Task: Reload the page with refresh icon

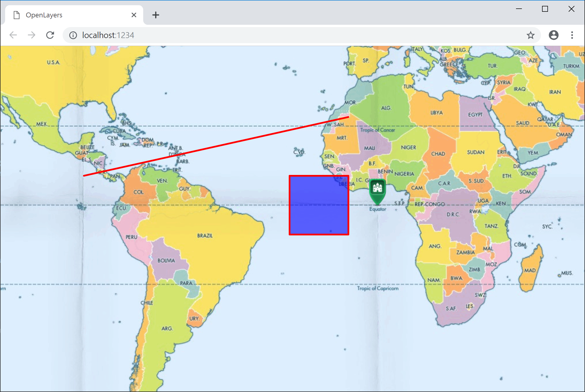Action: point(50,35)
